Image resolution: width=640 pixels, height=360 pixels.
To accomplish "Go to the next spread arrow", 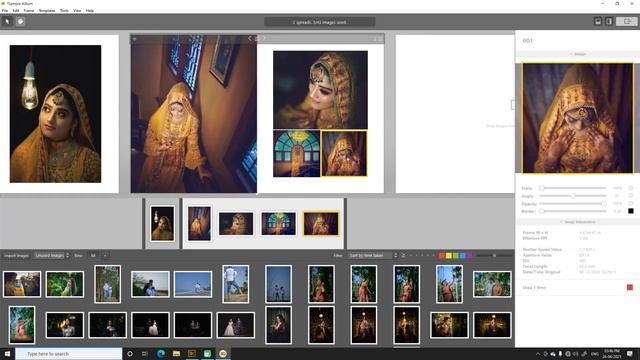I will (x=264, y=38).
